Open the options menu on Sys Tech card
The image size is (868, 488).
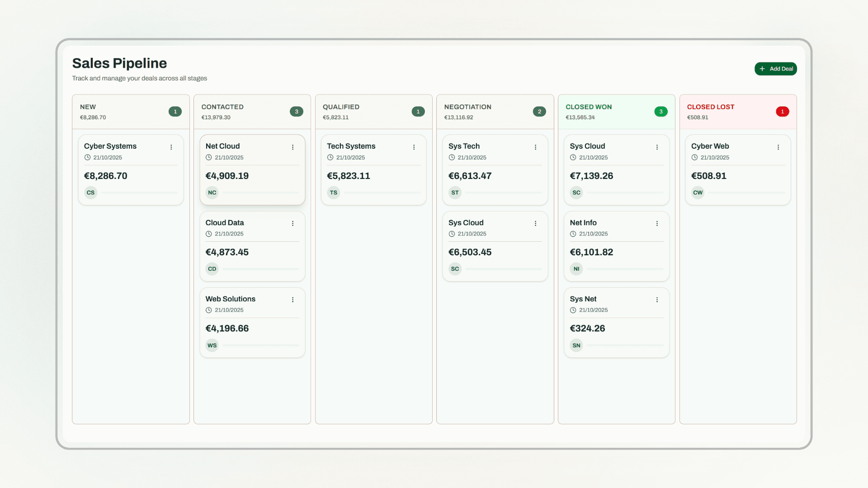[x=535, y=147]
